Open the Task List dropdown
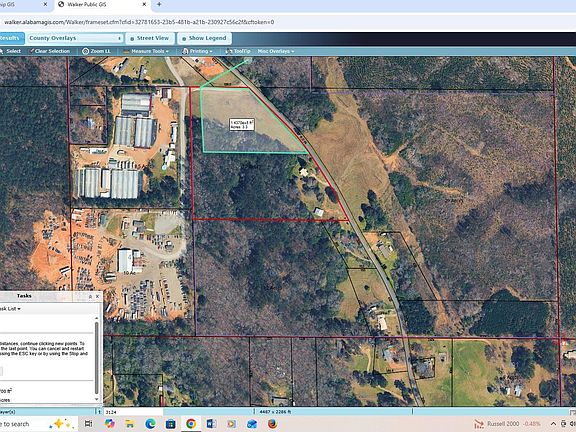 coord(10,309)
